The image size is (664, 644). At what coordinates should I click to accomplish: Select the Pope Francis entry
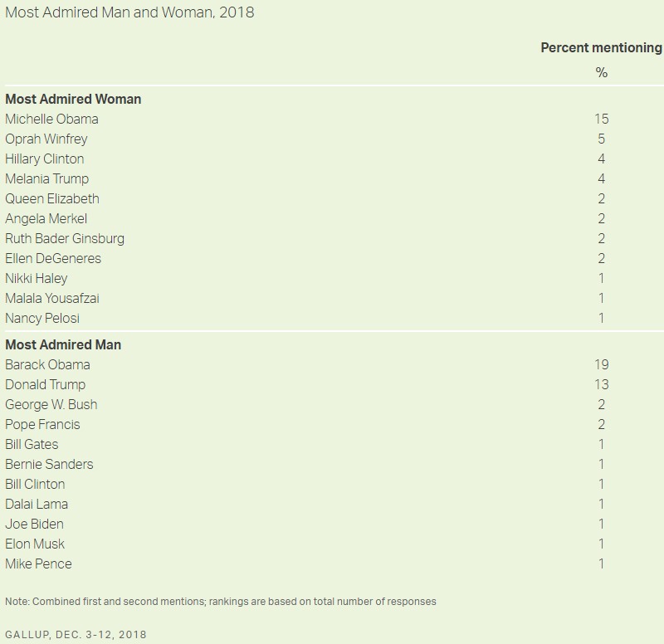pos(42,424)
